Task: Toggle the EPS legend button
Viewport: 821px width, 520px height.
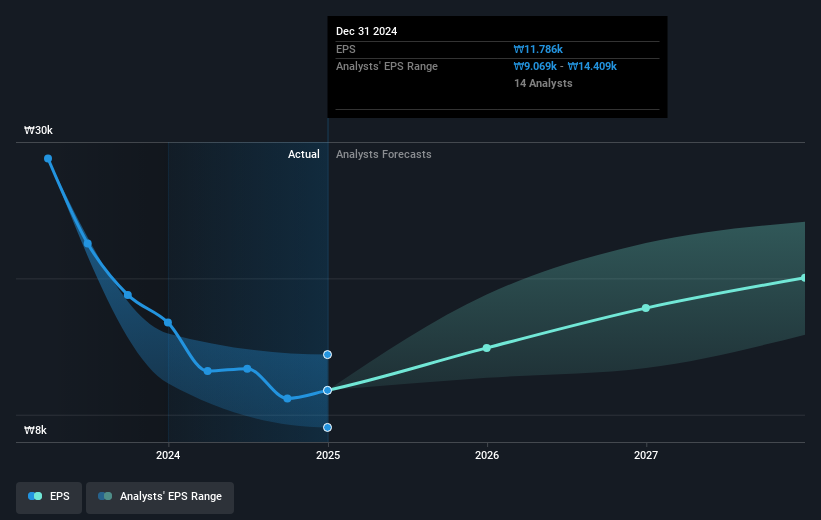Action: tap(49, 497)
